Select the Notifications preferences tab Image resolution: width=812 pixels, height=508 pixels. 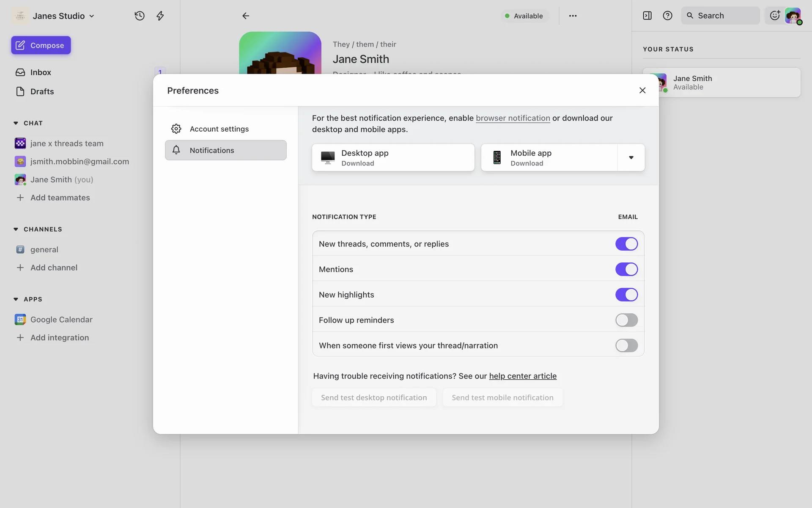tap(225, 150)
